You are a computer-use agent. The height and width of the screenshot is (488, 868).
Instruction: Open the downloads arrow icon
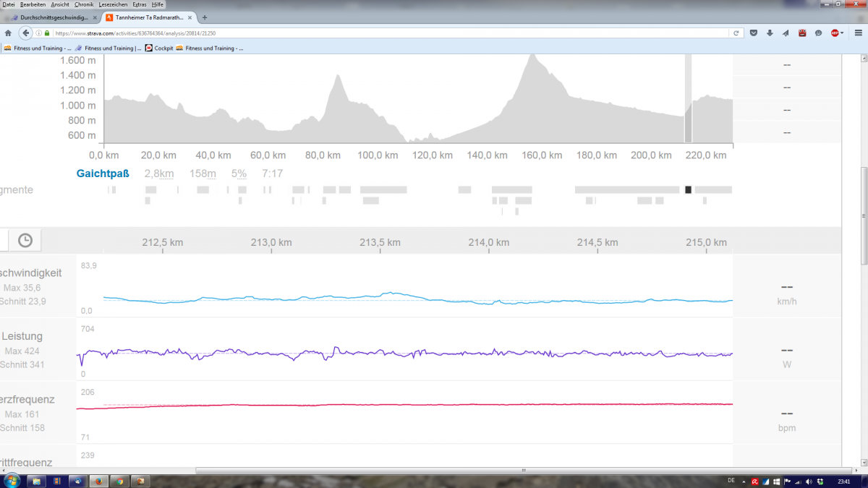pos(770,33)
